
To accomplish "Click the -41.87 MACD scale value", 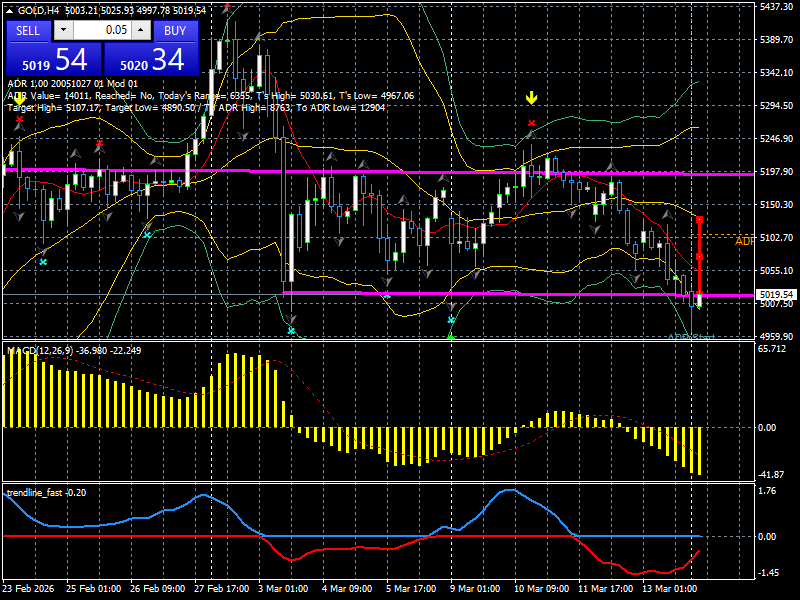I will (x=771, y=474).
